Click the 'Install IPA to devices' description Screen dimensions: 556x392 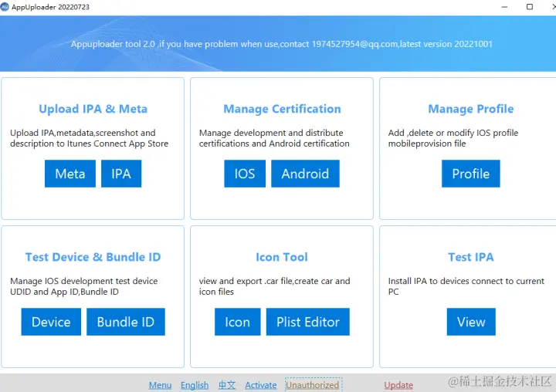point(466,286)
